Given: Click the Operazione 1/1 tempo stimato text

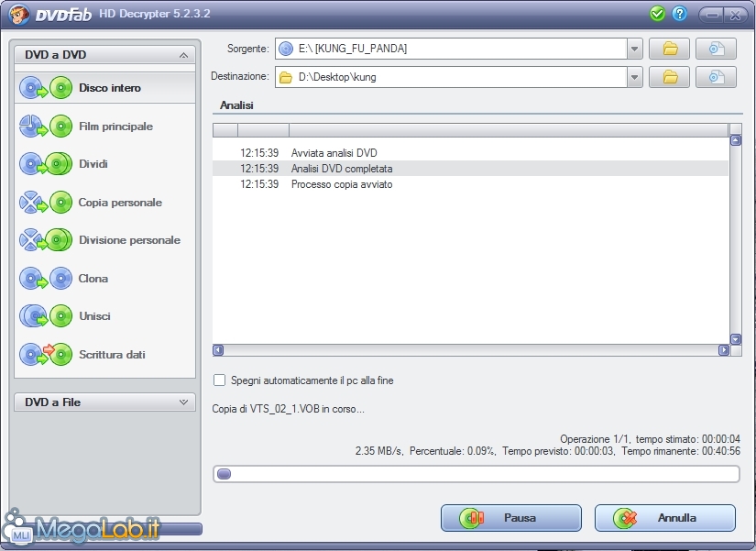Looking at the screenshot, I should pos(650,439).
